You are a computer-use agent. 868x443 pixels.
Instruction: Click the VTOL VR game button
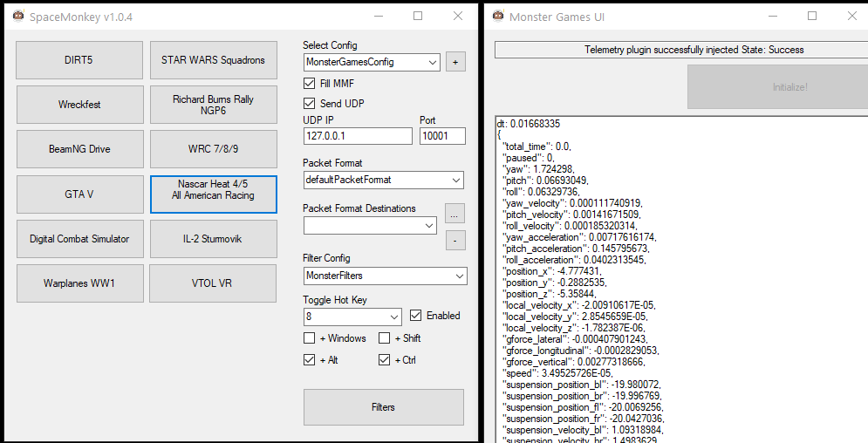coord(213,283)
